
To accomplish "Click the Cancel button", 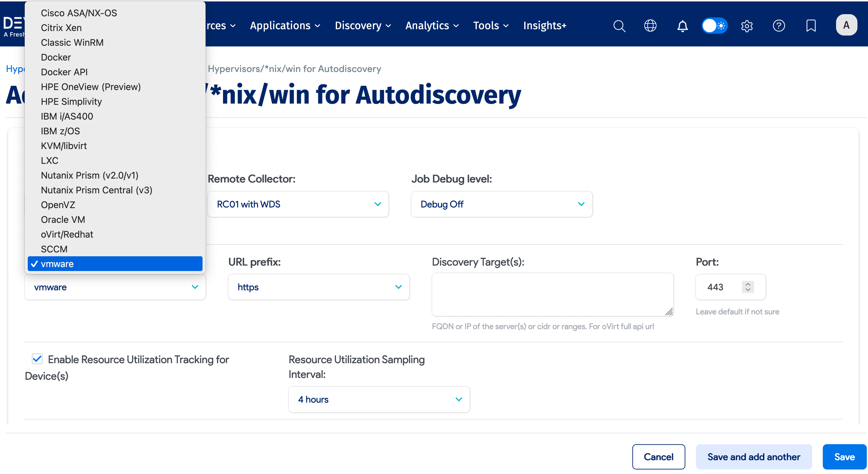I will (658, 457).
